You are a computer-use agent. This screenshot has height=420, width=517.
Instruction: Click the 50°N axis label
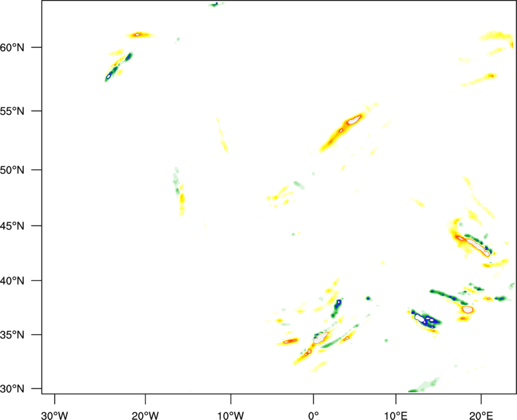coord(12,170)
